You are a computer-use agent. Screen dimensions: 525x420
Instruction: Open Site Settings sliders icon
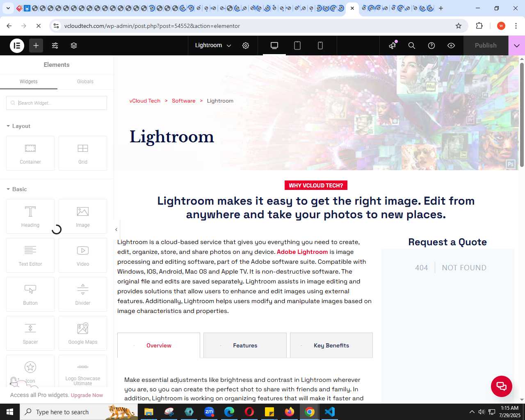pyautogui.click(x=55, y=46)
